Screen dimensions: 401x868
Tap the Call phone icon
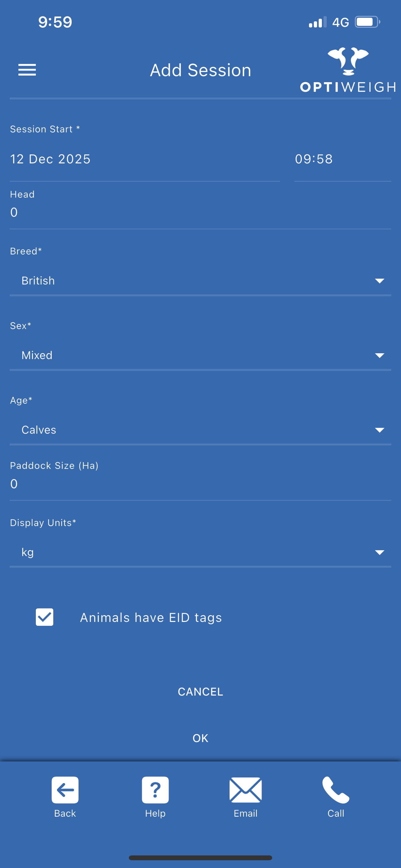tap(336, 790)
